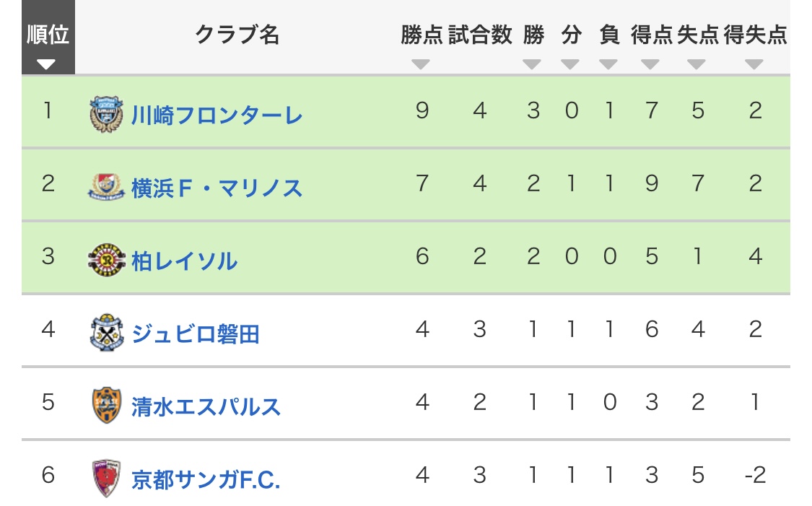
Task: Sort by 失点 goals conceded arrow
Action: tap(697, 65)
